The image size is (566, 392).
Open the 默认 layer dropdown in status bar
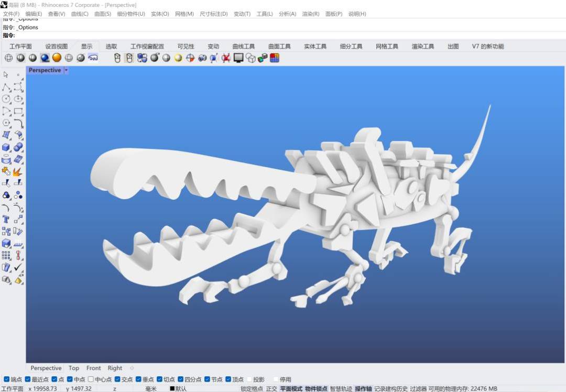click(178, 389)
